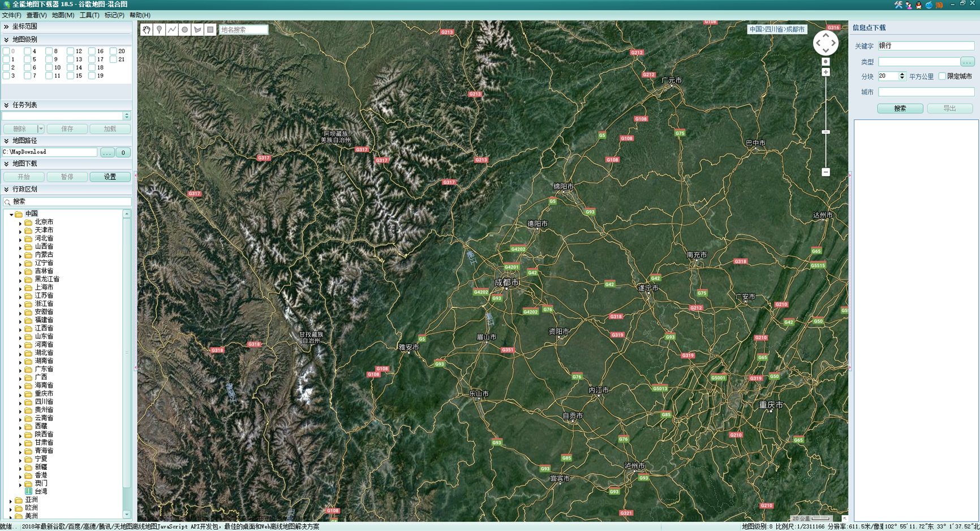Select the circle drawing tool
Image resolution: width=980 pixels, height=531 pixels.
click(184, 29)
